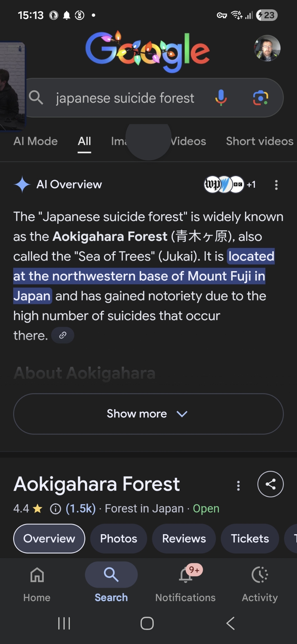
Task: Open profile account avatar
Action: pos(267,48)
